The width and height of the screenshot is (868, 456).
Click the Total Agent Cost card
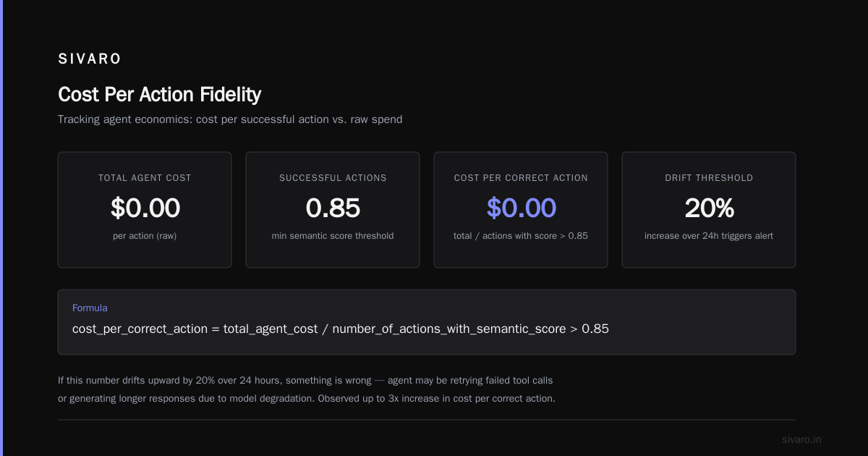tap(145, 210)
